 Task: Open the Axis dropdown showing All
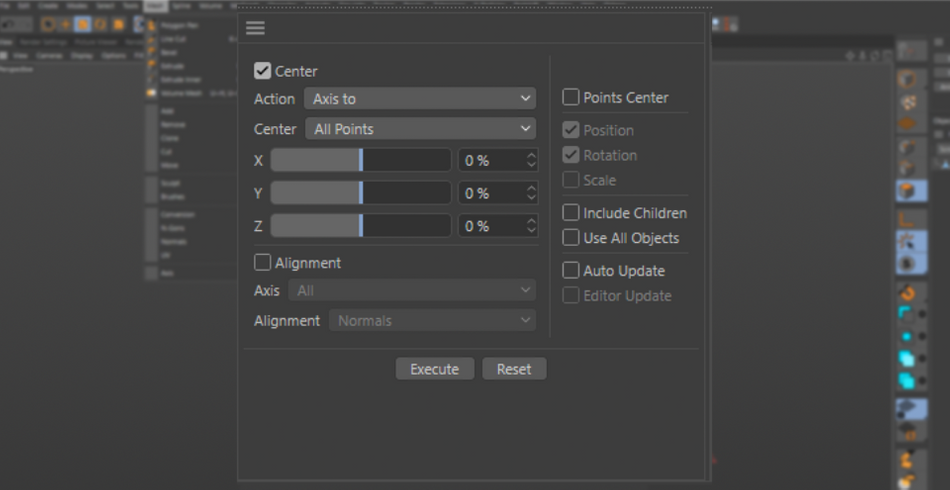point(412,291)
